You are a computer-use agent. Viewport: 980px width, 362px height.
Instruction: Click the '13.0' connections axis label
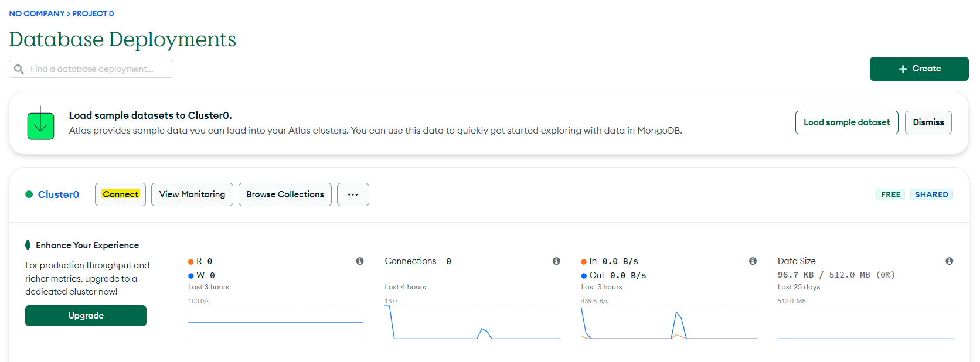pos(390,301)
